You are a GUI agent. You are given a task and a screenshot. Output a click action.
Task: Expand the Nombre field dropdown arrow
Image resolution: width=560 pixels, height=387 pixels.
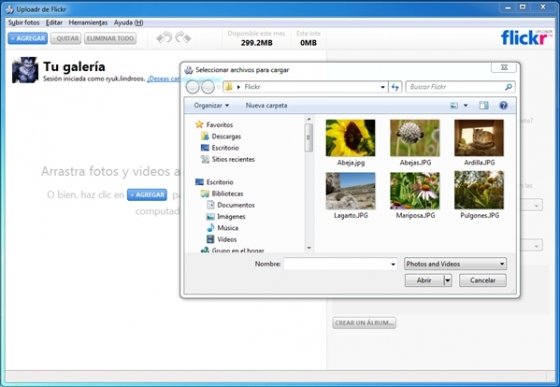point(393,264)
